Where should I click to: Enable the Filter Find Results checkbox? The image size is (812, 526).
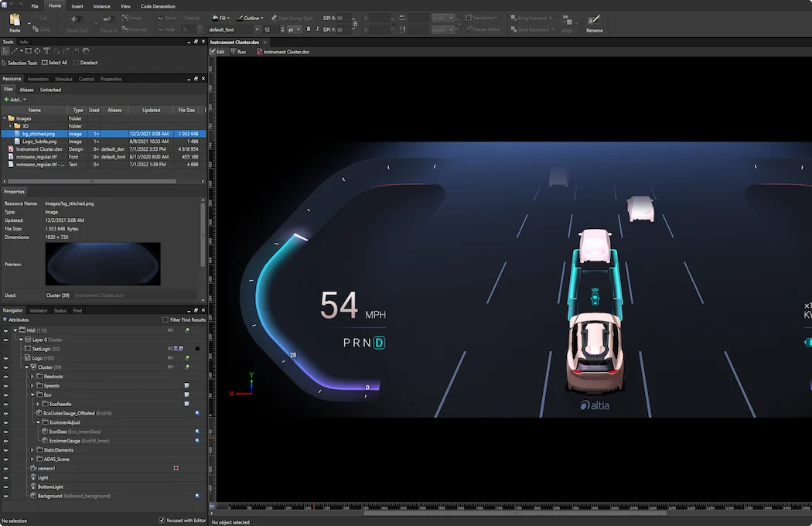[x=165, y=319]
